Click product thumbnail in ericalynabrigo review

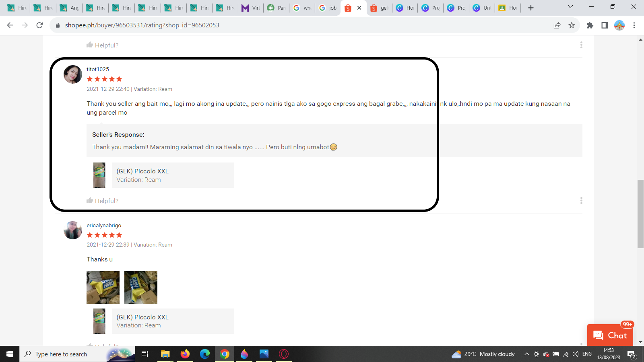[99, 321]
